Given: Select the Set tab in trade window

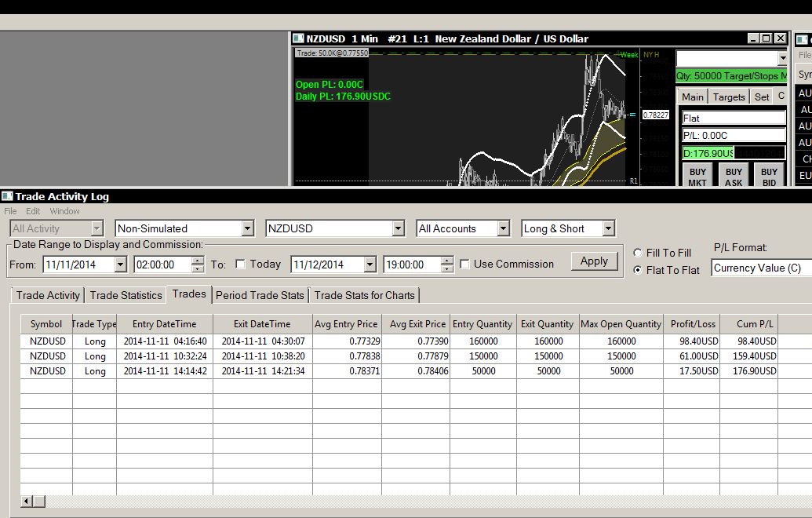Looking at the screenshot, I should [x=762, y=97].
